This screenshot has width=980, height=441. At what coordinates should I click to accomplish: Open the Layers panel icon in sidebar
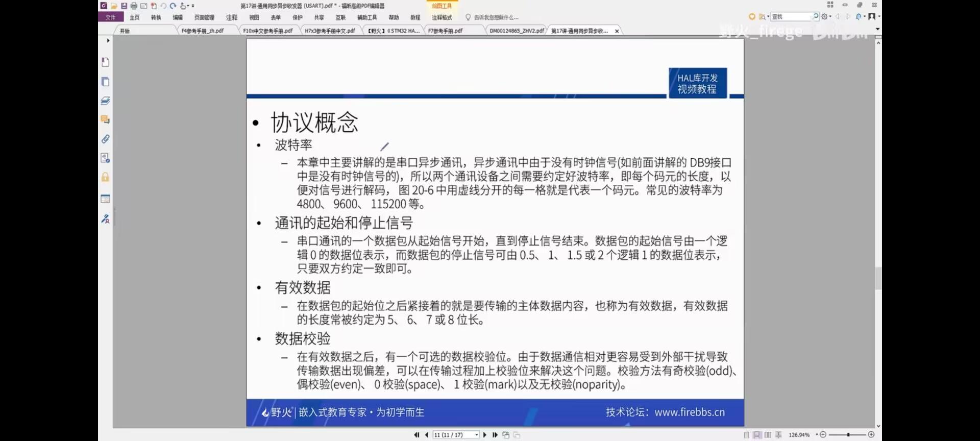click(x=105, y=101)
